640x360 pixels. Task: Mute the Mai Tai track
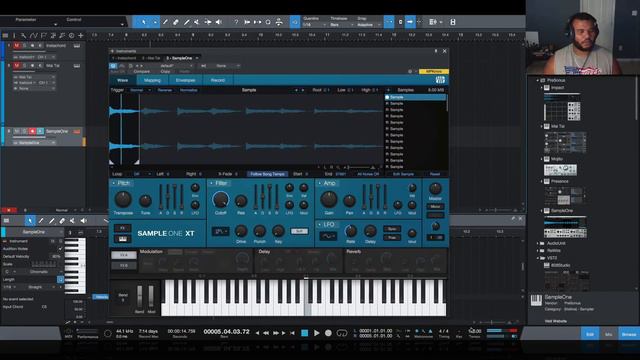click(16, 65)
